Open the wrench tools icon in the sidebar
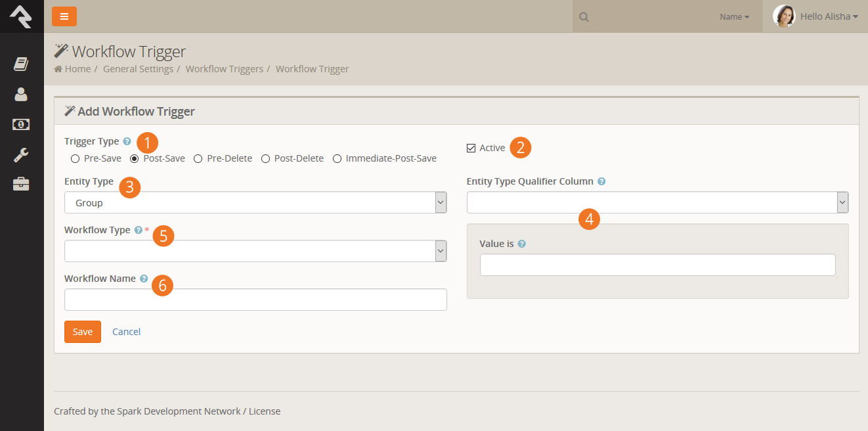 (x=21, y=155)
